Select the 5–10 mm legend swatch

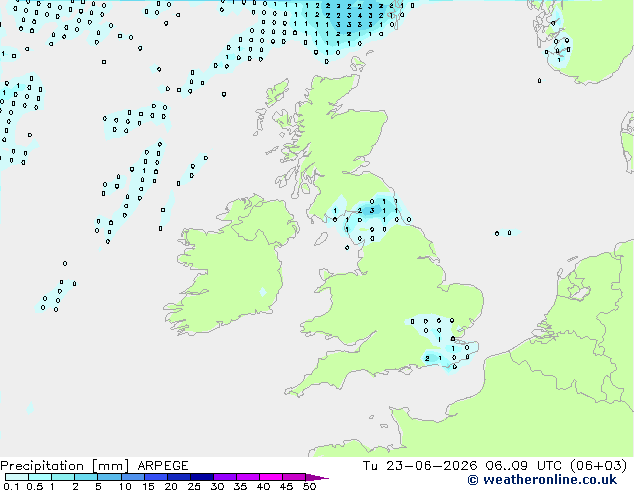[109, 477]
